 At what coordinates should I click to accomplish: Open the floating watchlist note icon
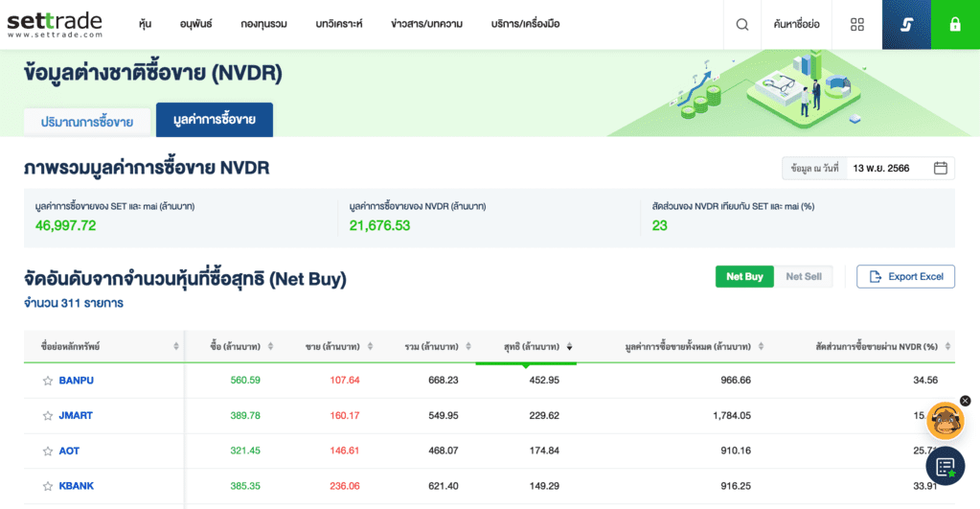pos(946,467)
